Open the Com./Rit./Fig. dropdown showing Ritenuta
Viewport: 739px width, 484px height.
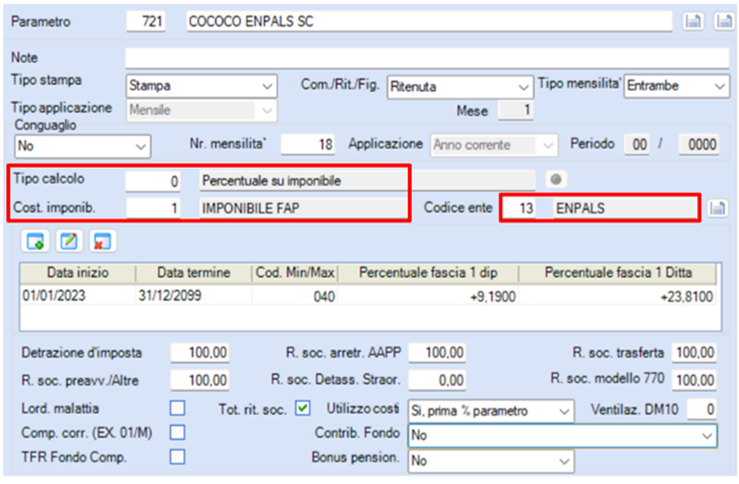[x=460, y=87]
